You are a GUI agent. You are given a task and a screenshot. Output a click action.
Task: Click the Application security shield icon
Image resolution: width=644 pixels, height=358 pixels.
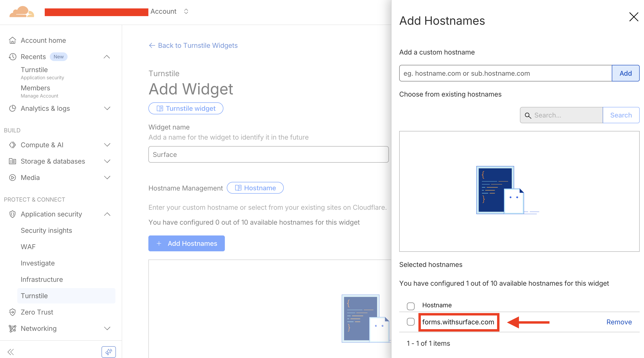13,214
